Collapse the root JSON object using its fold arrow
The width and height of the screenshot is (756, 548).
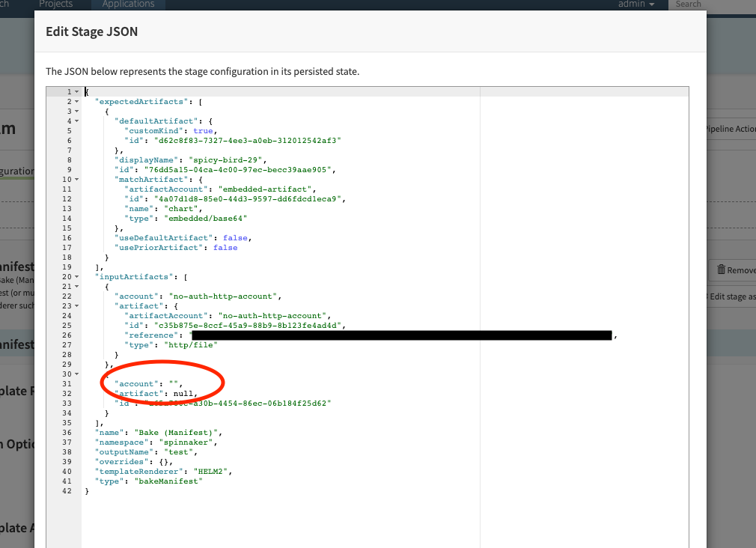click(x=75, y=91)
